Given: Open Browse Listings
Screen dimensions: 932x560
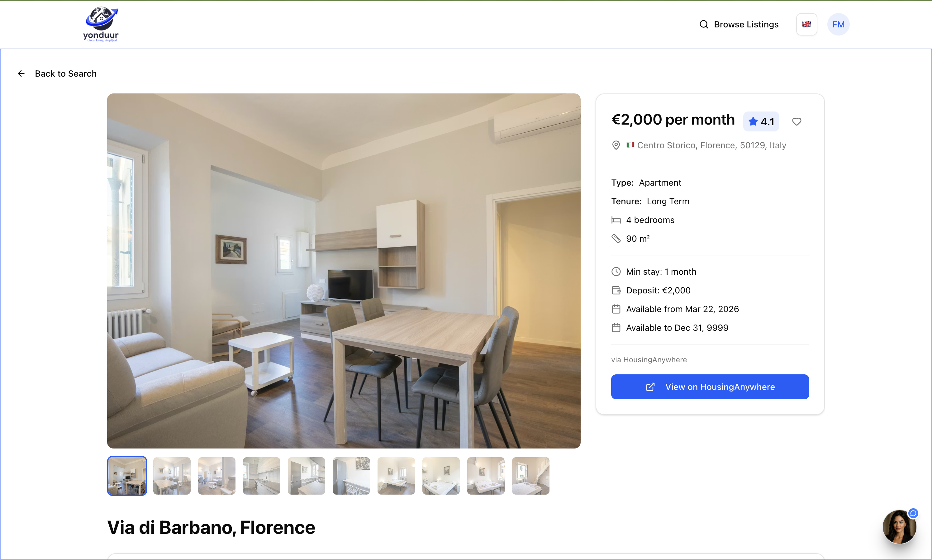Looking at the screenshot, I should (739, 24).
